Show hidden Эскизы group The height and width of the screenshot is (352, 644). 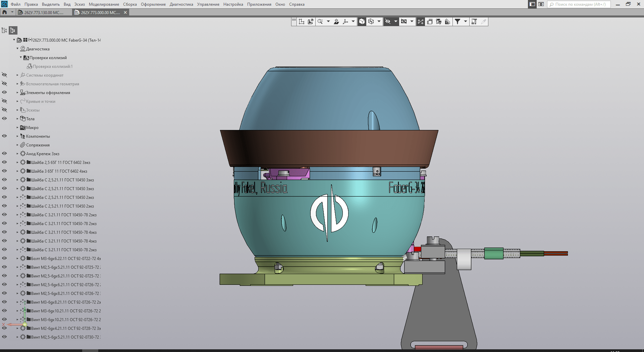tap(4, 110)
